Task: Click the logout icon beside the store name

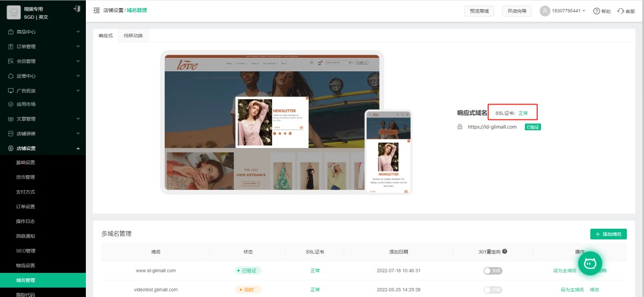Action: (77, 9)
